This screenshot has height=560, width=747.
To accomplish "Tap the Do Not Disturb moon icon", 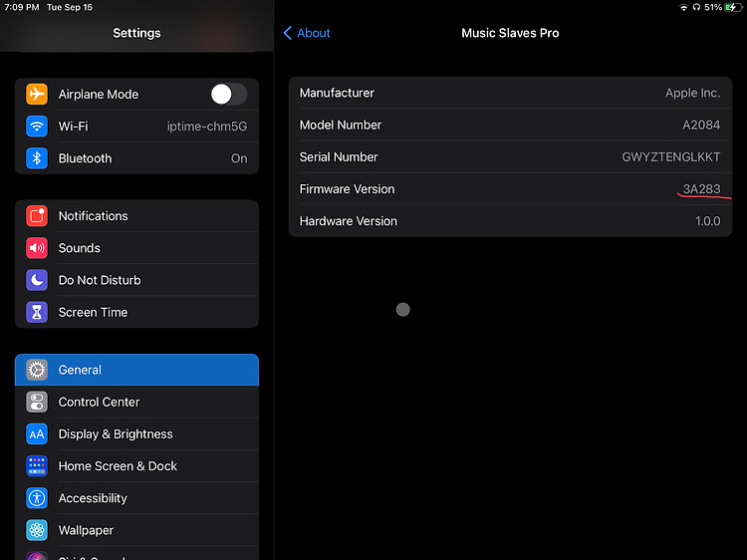I will point(37,280).
